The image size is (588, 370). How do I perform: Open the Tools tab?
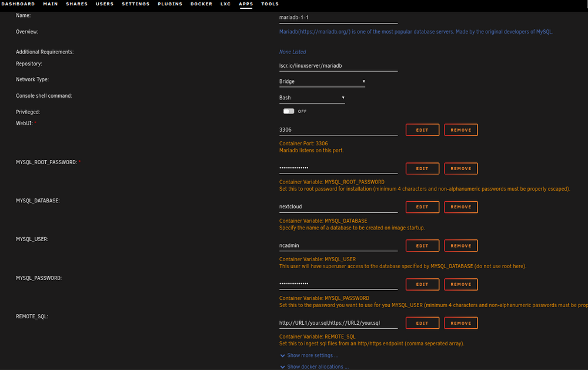(x=270, y=4)
